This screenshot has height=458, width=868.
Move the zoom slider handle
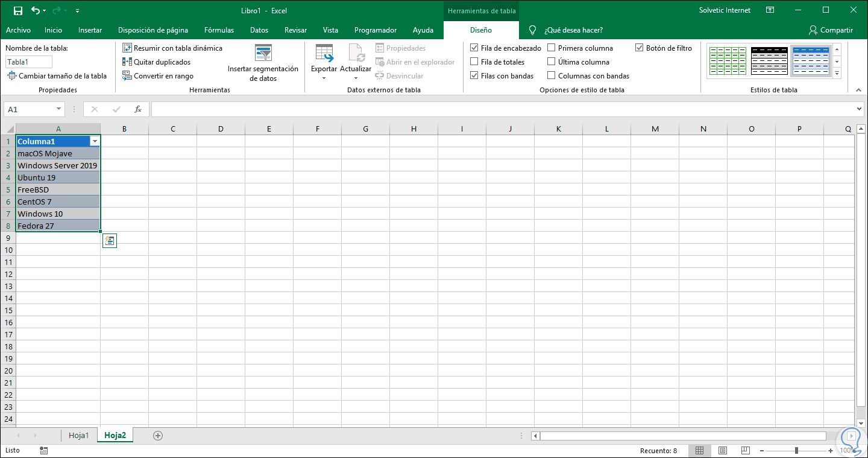click(x=797, y=451)
